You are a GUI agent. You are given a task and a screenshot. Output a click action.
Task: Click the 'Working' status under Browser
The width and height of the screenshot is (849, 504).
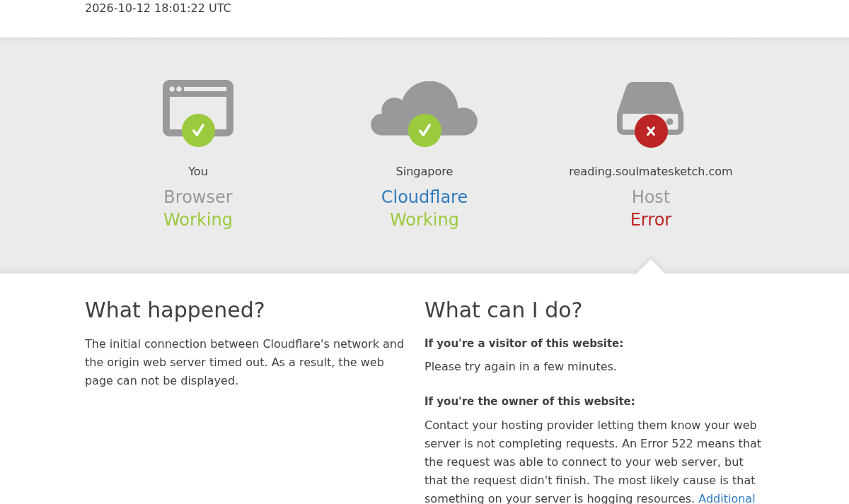pos(198,220)
